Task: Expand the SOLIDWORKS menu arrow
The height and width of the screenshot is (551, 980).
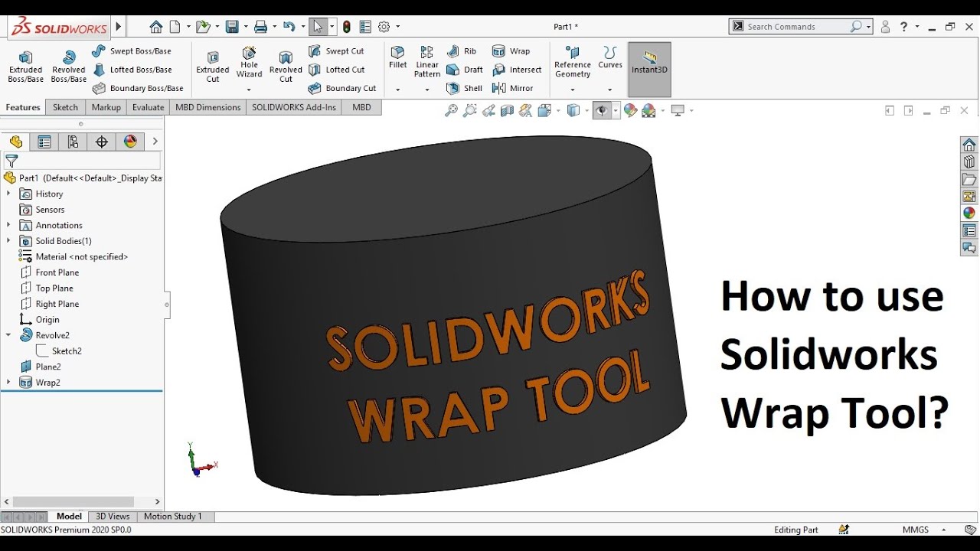Action: [119, 27]
